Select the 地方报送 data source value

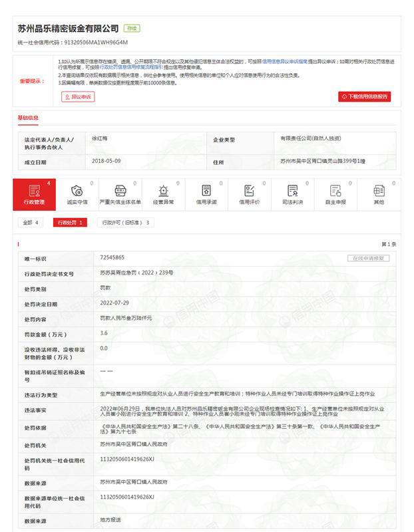110,519
